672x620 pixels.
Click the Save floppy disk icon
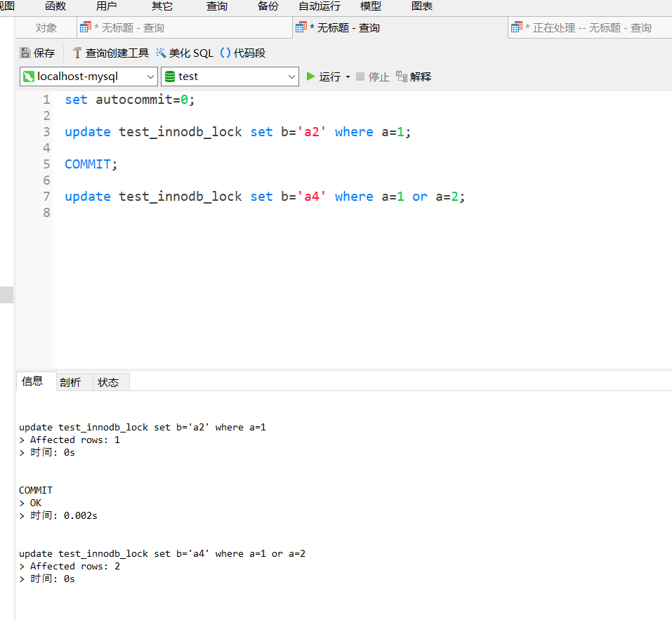pyautogui.click(x=25, y=53)
